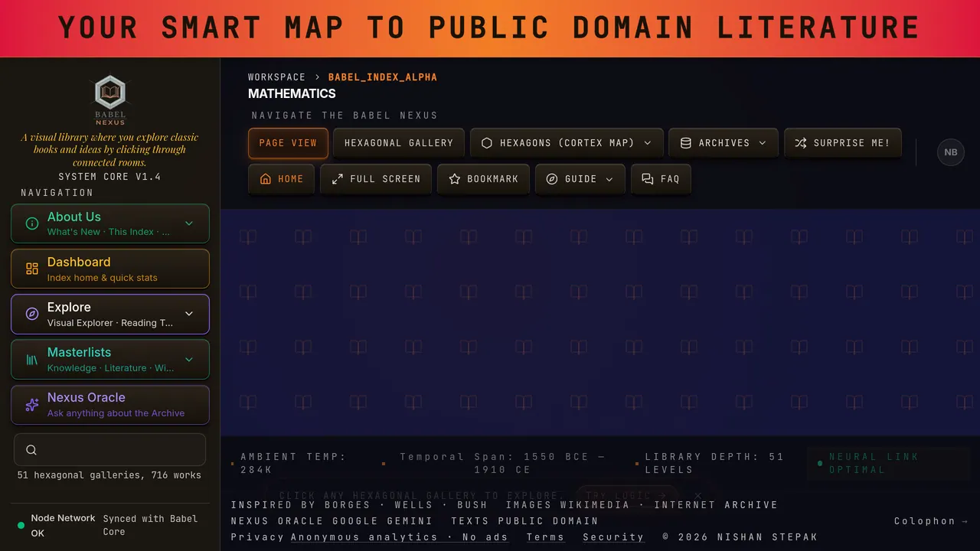The height and width of the screenshot is (551, 980).
Task: Click the System Core V1.4 label
Action: coord(109,177)
